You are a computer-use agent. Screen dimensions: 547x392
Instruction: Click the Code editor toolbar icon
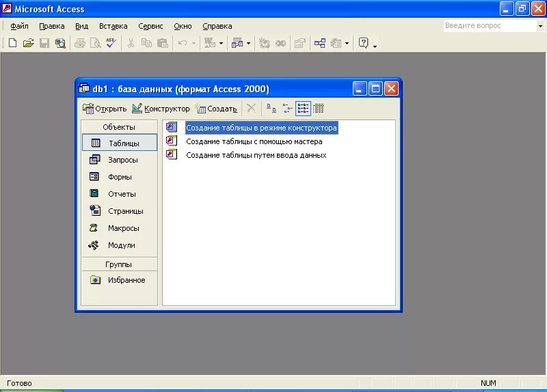(x=264, y=43)
